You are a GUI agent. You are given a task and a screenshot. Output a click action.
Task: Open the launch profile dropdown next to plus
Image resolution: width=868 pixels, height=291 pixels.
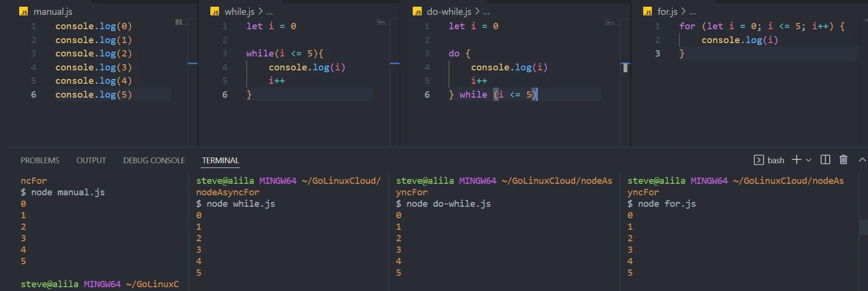click(809, 160)
